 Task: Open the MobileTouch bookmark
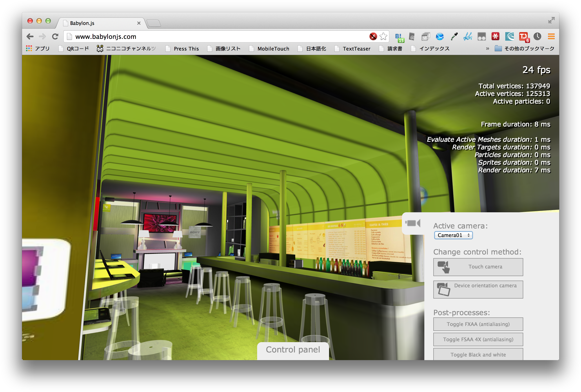coord(269,49)
